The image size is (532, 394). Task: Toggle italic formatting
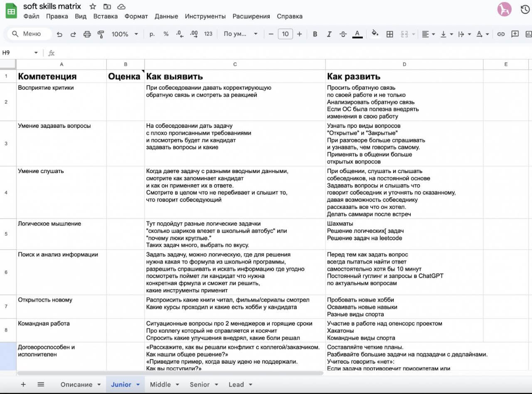[329, 34]
